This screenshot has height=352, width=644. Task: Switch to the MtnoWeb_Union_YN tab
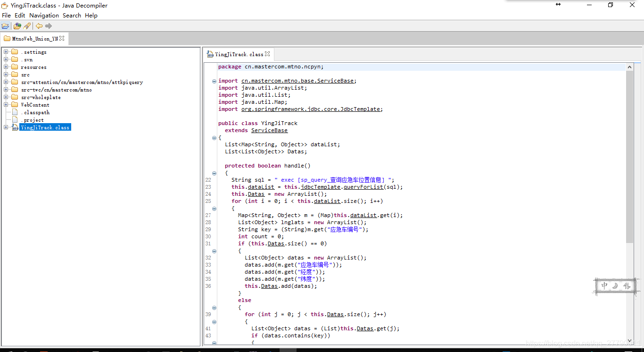(x=34, y=38)
